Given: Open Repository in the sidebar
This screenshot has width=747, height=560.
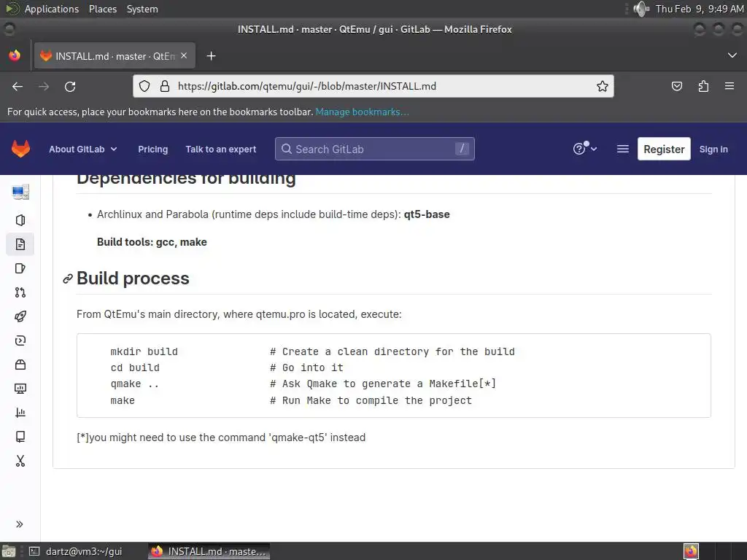Looking at the screenshot, I should coord(20,244).
